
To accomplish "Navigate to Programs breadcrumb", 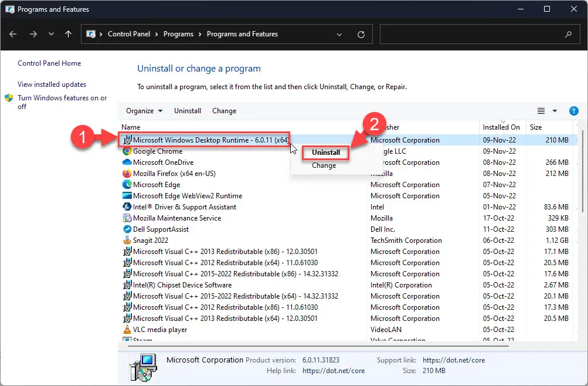I will click(x=178, y=34).
